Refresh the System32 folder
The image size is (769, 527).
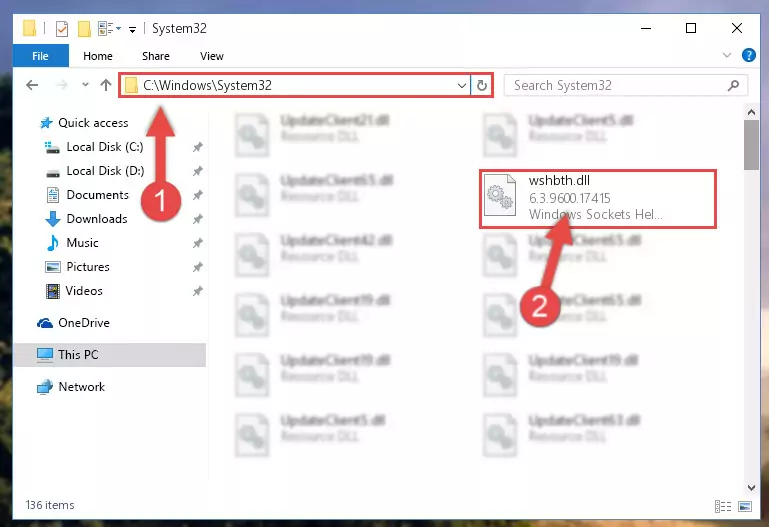click(x=482, y=85)
